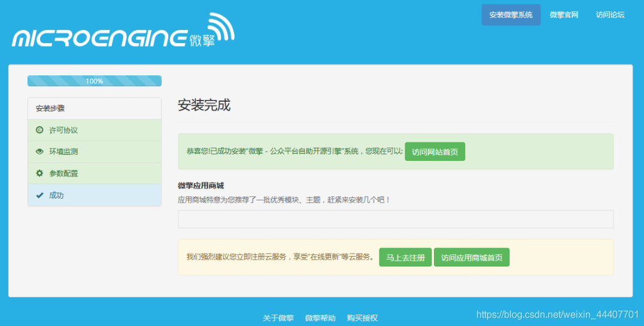This screenshot has height=326, width=644.
Task: Select the 参数配置 installation step
Action: click(x=95, y=173)
